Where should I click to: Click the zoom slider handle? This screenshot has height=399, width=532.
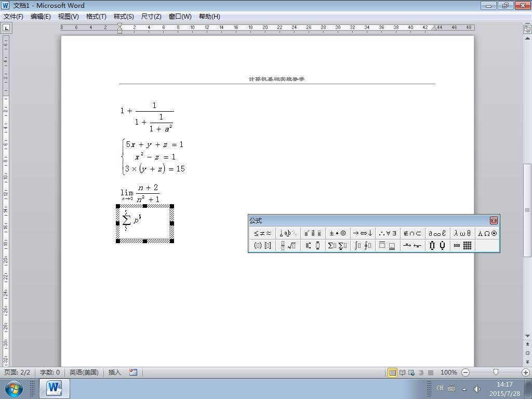click(x=496, y=373)
